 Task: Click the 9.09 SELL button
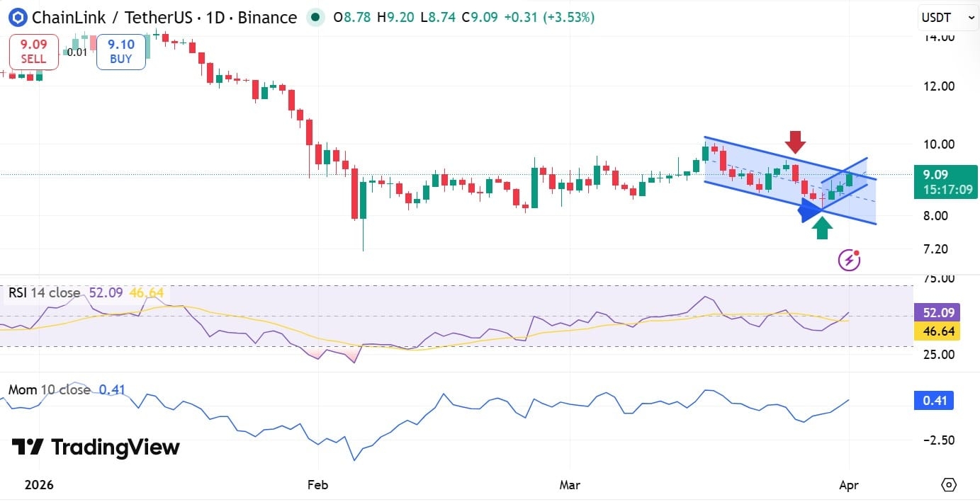(33, 51)
